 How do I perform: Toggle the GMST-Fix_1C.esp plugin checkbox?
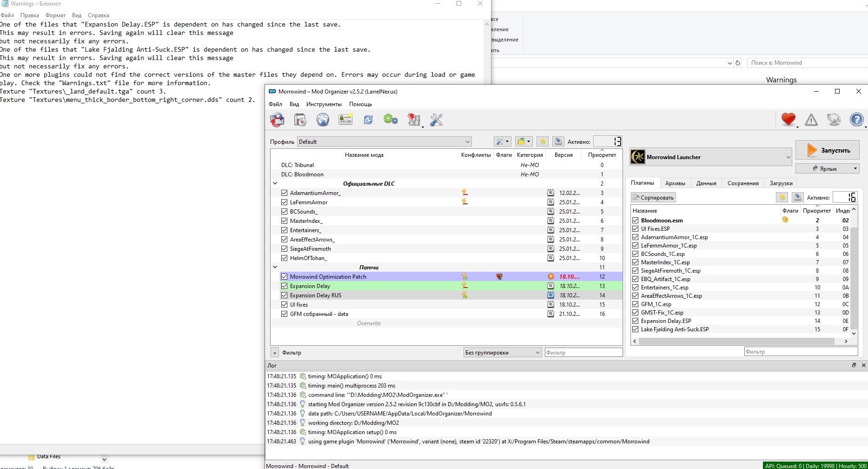point(636,312)
